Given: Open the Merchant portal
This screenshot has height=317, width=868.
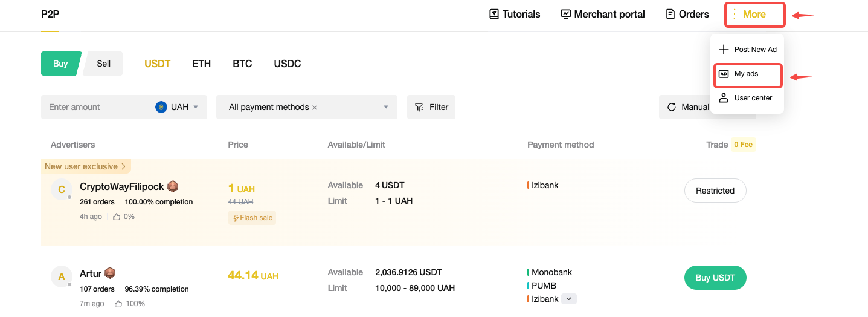Looking at the screenshot, I should [602, 14].
